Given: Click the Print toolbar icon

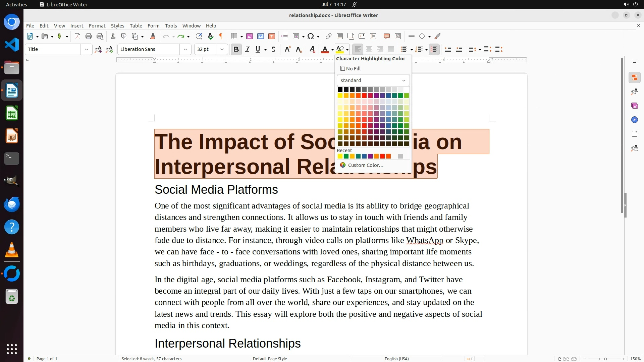Looking at the screenshot, I should click(89, 36).
